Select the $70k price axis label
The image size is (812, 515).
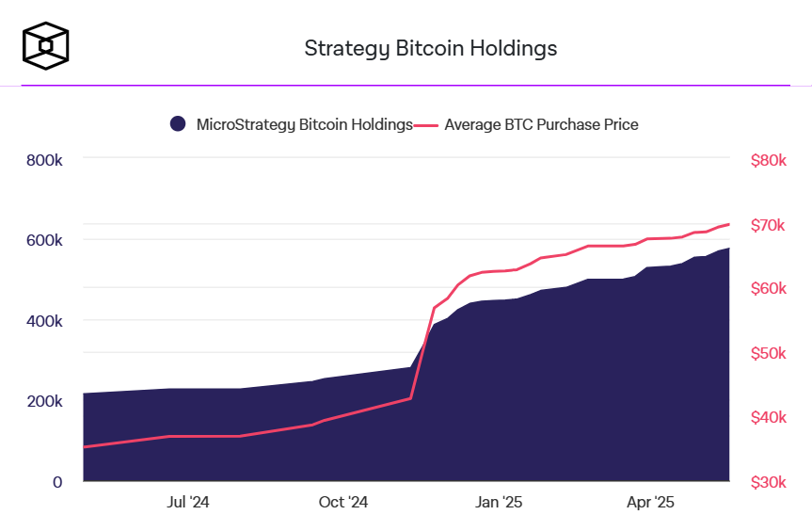click(768, 225)
